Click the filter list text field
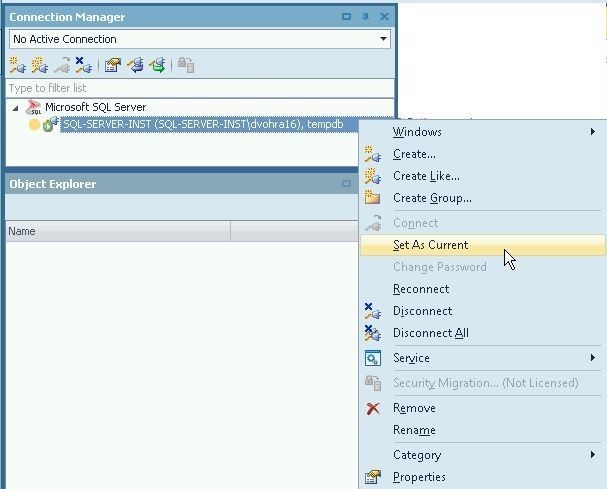 click(x=200, y=88)
